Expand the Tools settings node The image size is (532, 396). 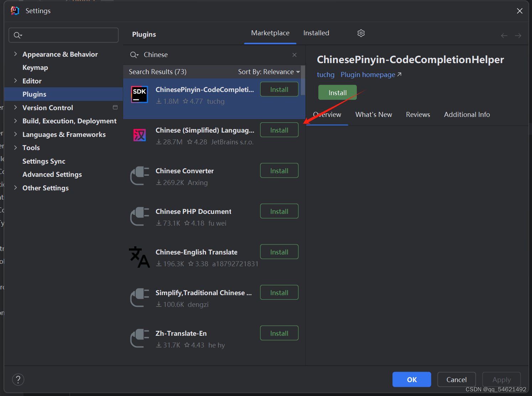click(x=15, y=148)
